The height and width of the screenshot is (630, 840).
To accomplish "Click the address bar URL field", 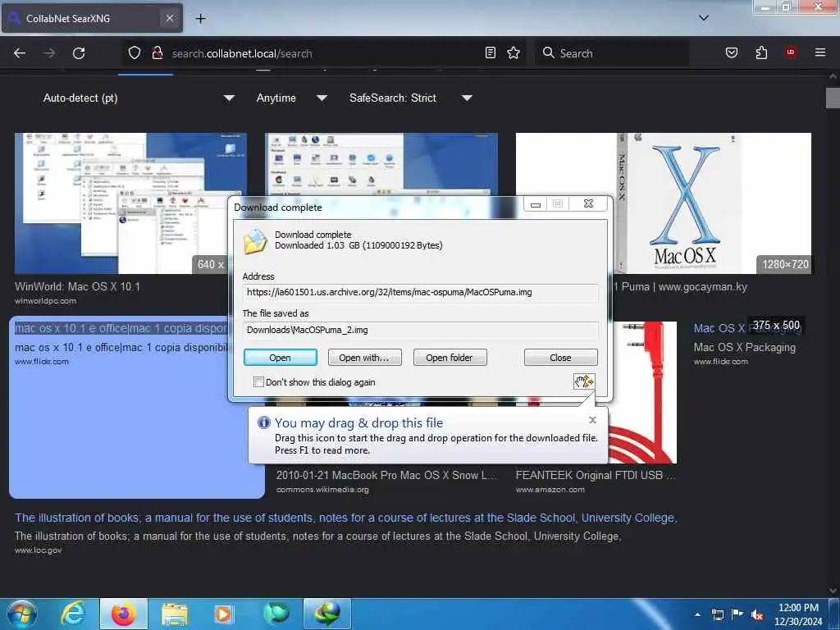I will 324,53.
